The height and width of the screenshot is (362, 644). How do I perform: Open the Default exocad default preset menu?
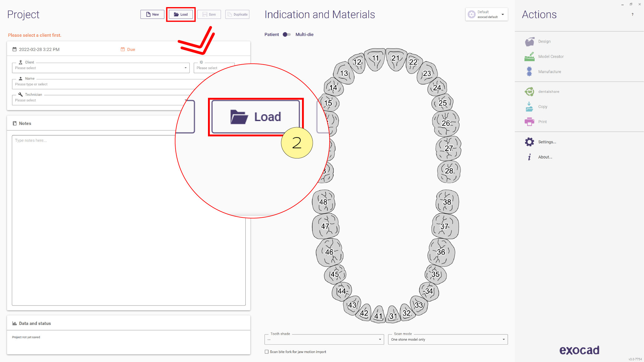(x=486, y=15)
